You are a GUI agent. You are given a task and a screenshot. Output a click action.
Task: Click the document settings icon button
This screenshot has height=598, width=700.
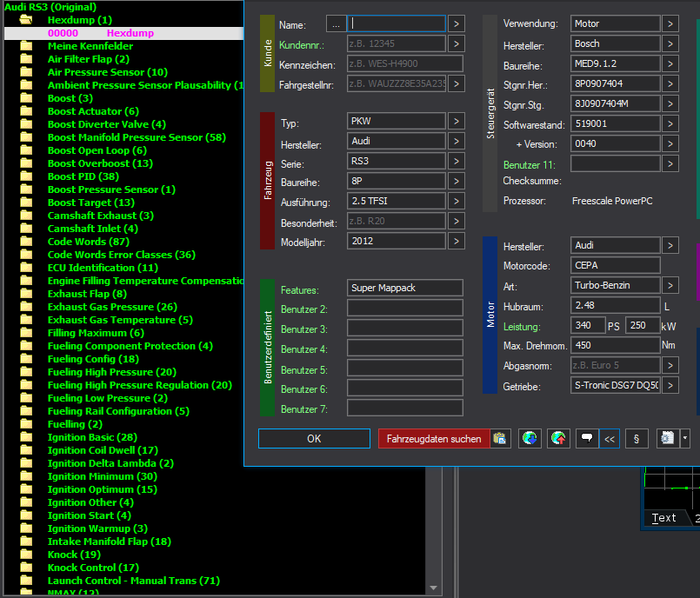tap(668, 439)
